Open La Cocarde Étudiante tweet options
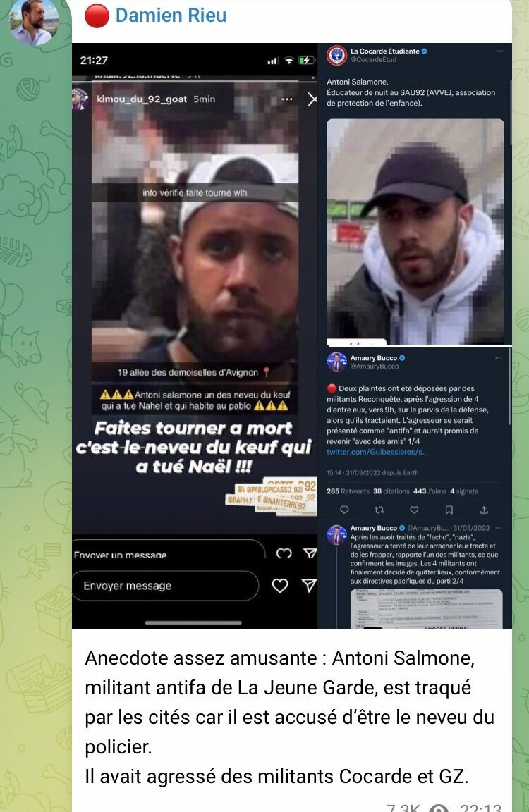The height and width of the screenshot is (812, 529). point(499,51)
